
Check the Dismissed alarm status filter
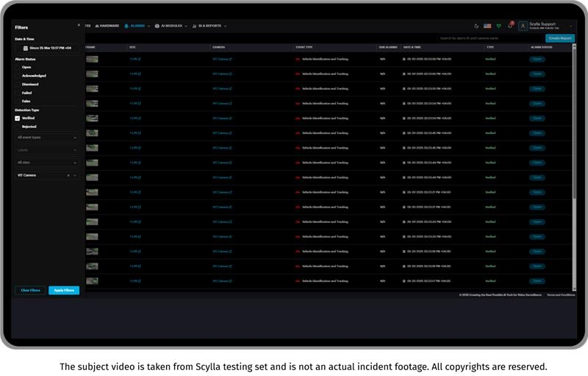pos(17,85)
